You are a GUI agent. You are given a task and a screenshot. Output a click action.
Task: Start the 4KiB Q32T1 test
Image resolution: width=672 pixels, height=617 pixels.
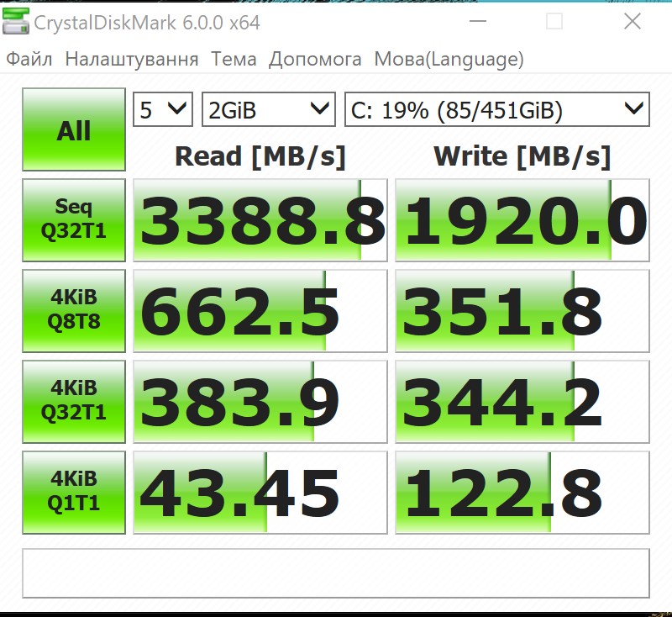(74, 402)
